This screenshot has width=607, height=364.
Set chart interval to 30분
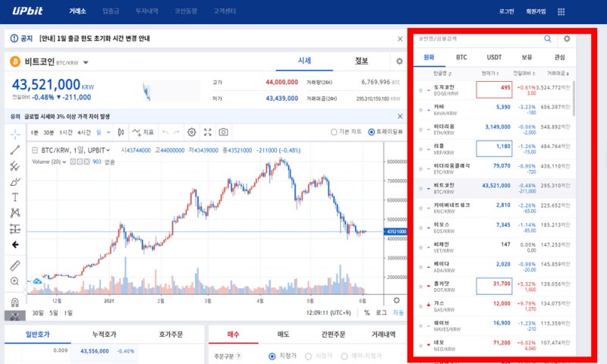pos(49,132)
